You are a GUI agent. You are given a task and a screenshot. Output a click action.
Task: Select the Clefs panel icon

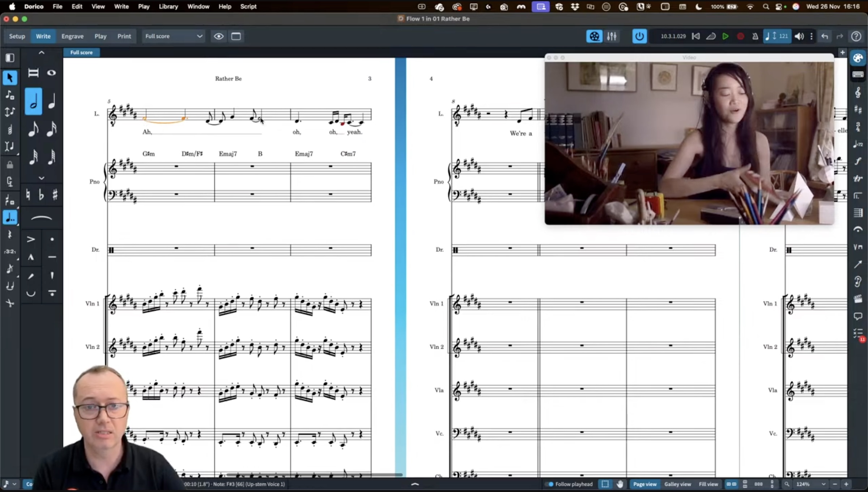coord(858,93)
